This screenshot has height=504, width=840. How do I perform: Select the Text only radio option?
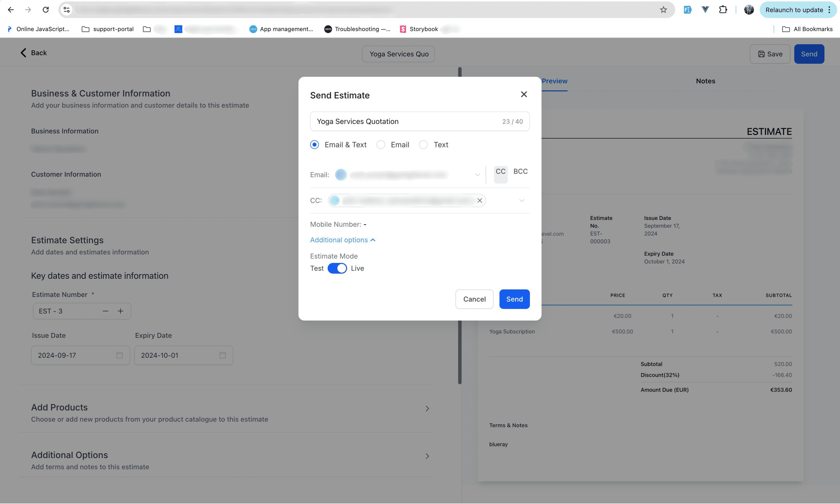423,145
